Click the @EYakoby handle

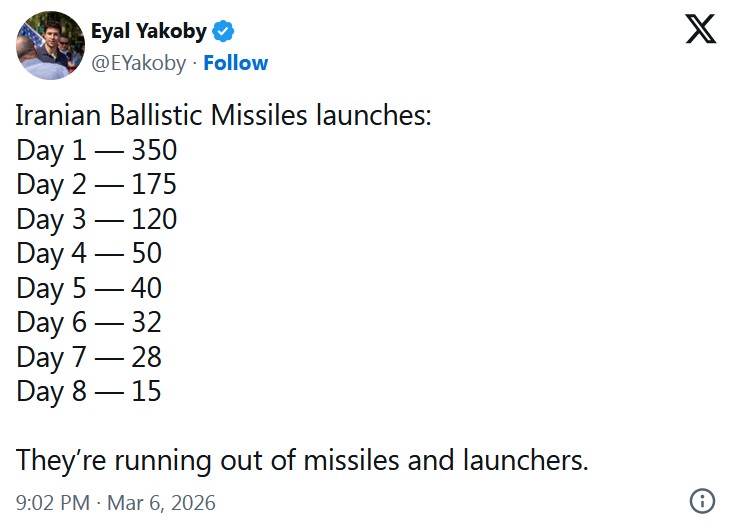(139, 63)
